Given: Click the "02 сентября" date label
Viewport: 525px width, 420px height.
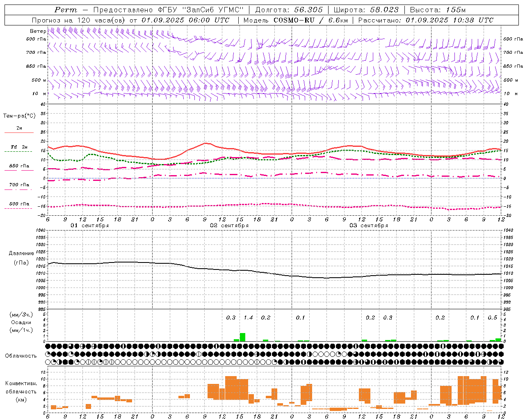Looking at the screenshot, I should (x=229, y=226).
